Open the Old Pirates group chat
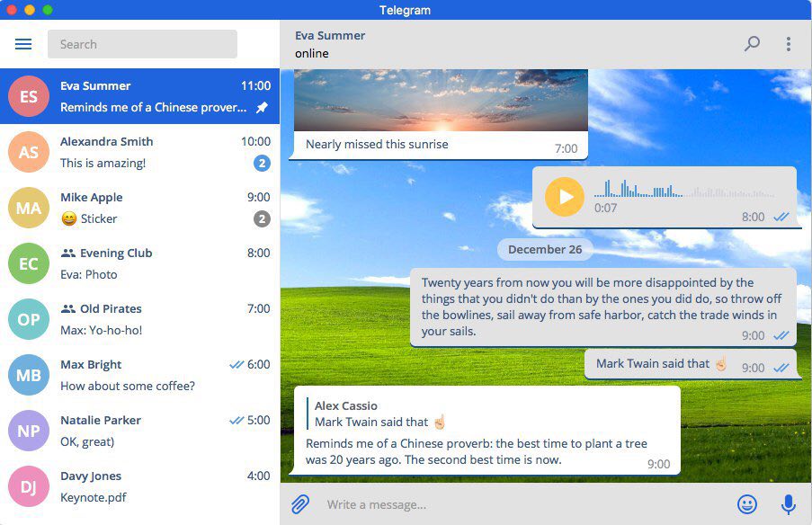 [x=139, y=319]
